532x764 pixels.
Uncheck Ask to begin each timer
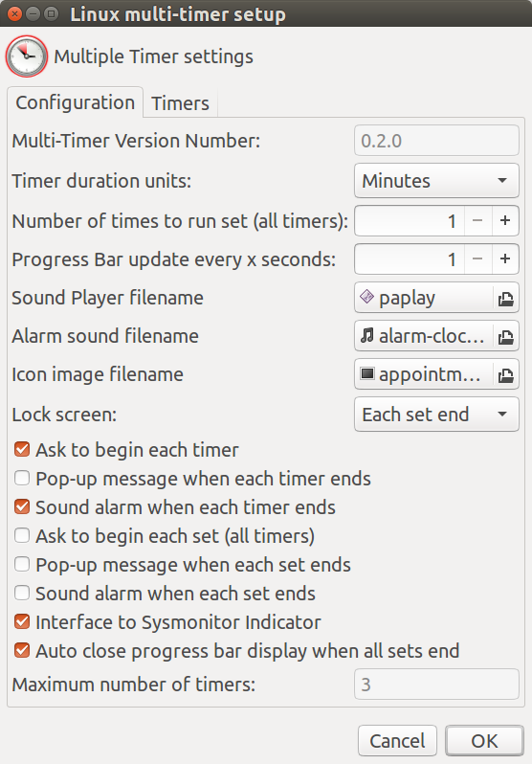point(22,449)
